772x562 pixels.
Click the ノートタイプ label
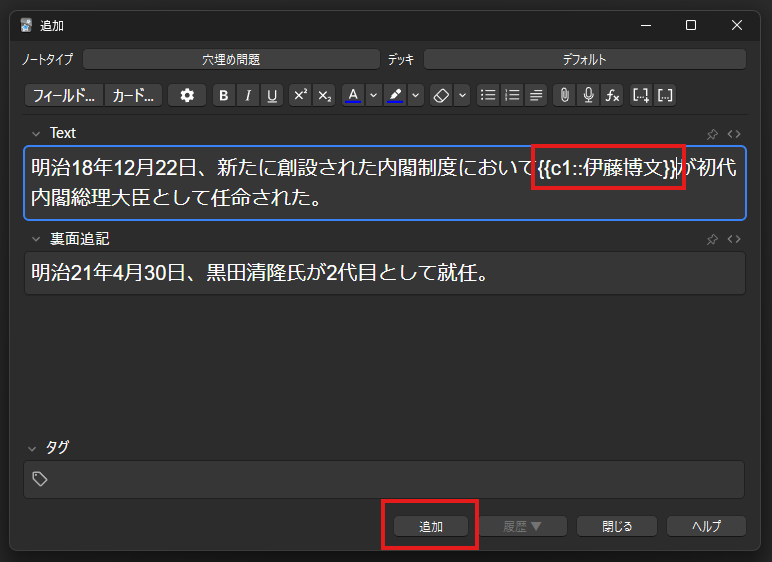[x=47, y=60]
